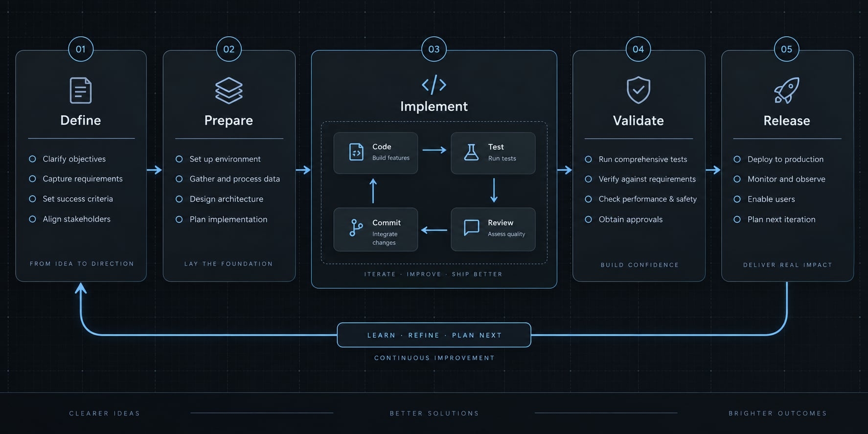Viewport: 868px width, 434px height.
Task: Click the Implement heading
Action: pos(434,107)
